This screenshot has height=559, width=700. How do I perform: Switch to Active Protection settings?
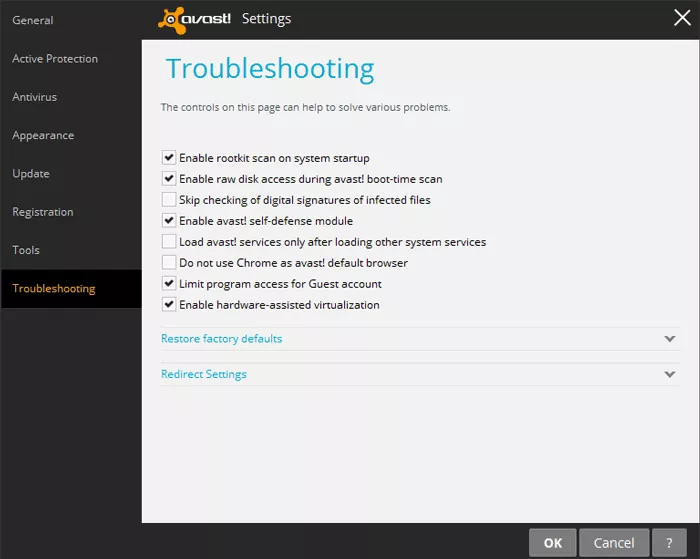[x=55, y=58]
